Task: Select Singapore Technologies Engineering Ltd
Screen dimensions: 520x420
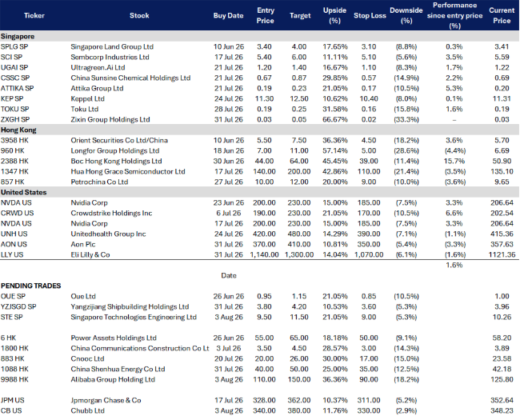Action: 134,317
